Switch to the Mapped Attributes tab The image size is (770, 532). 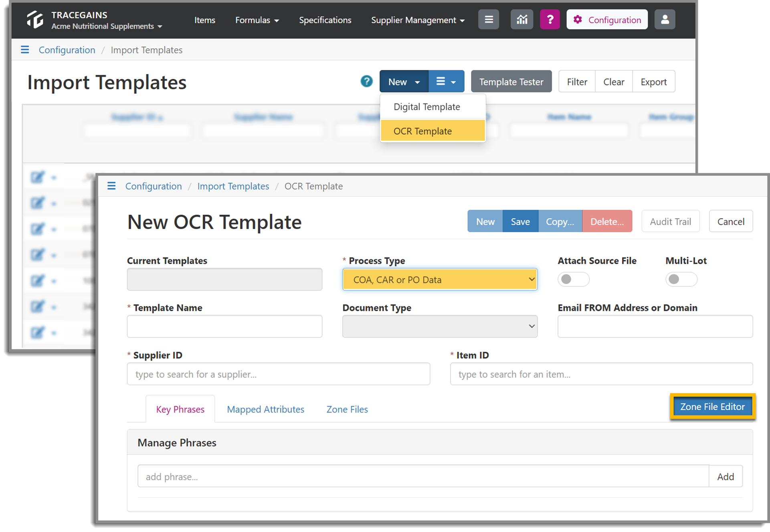pos(265,409)
